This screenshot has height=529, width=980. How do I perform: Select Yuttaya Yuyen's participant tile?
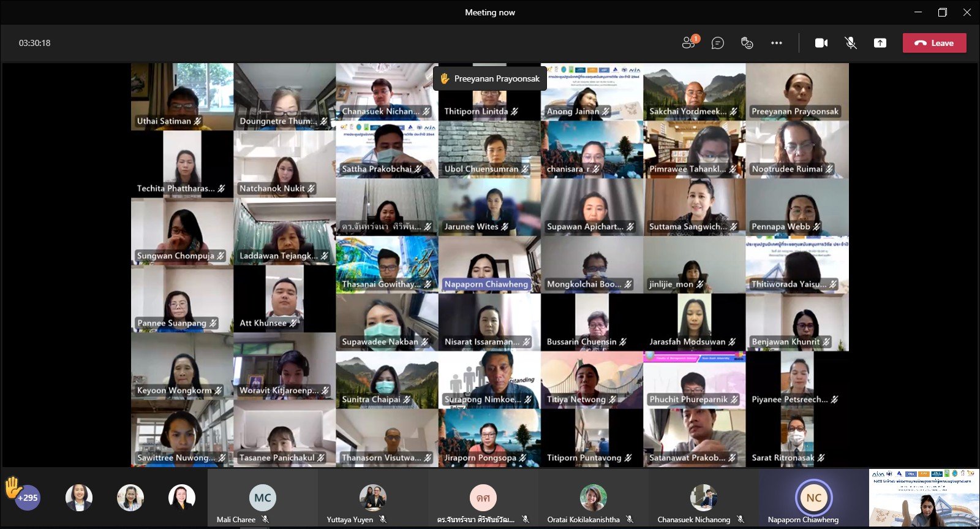(x=372, y=498)
